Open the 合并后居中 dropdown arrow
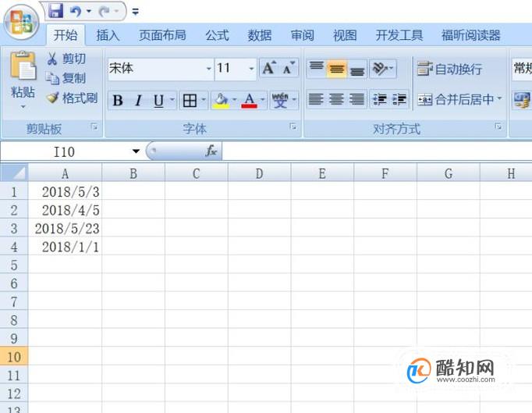532x413 pixels. [499, 98]
